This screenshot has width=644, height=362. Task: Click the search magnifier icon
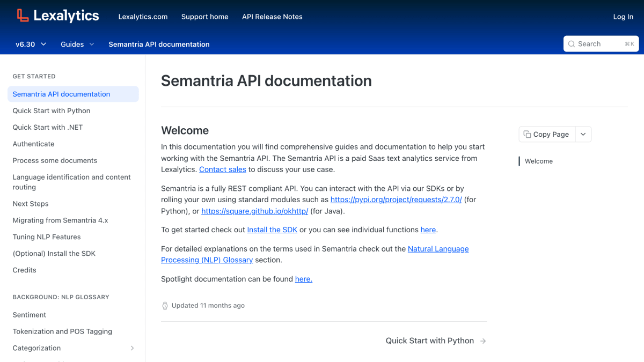point(572,44)
